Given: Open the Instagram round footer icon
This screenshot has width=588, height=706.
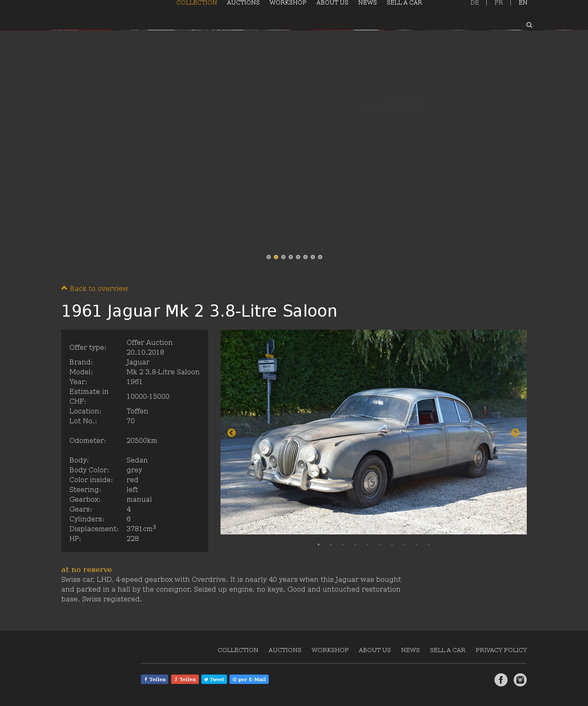Looking at the screenshot, I should pyautogui.click(x=520, y=680).
